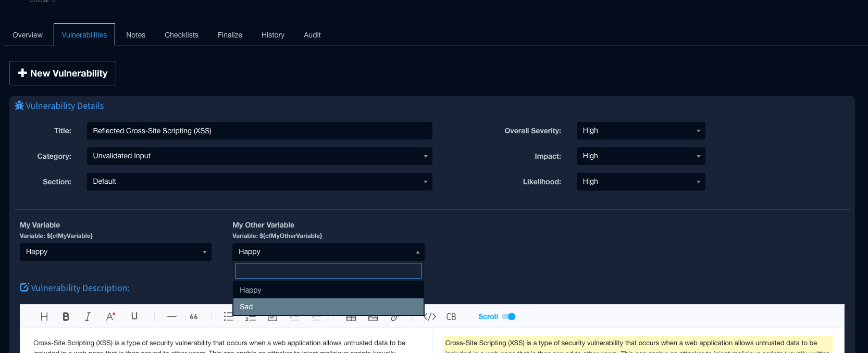The image size is (868, 353).
Task: Choose the Sad option in the list
Action: pos(328,307)
